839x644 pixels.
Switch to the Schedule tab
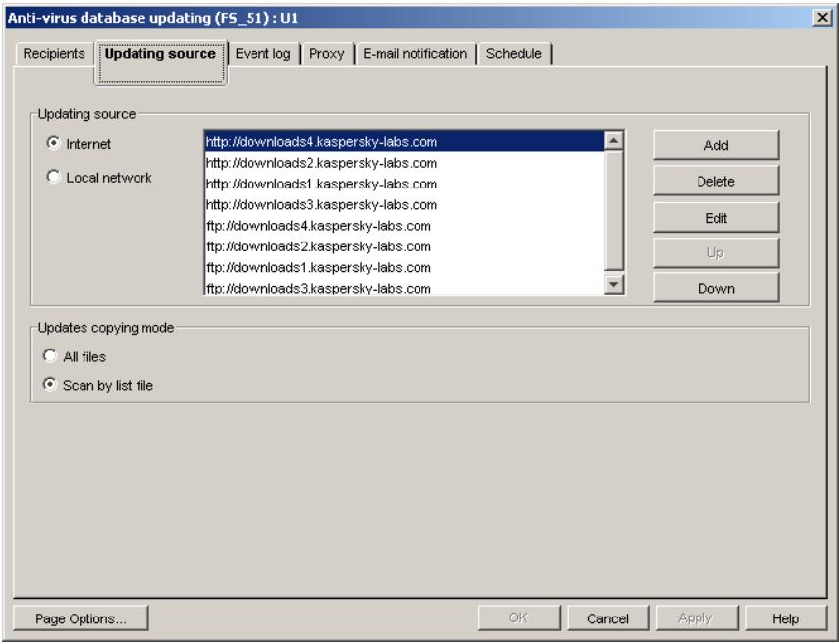[x=514, y=53]
